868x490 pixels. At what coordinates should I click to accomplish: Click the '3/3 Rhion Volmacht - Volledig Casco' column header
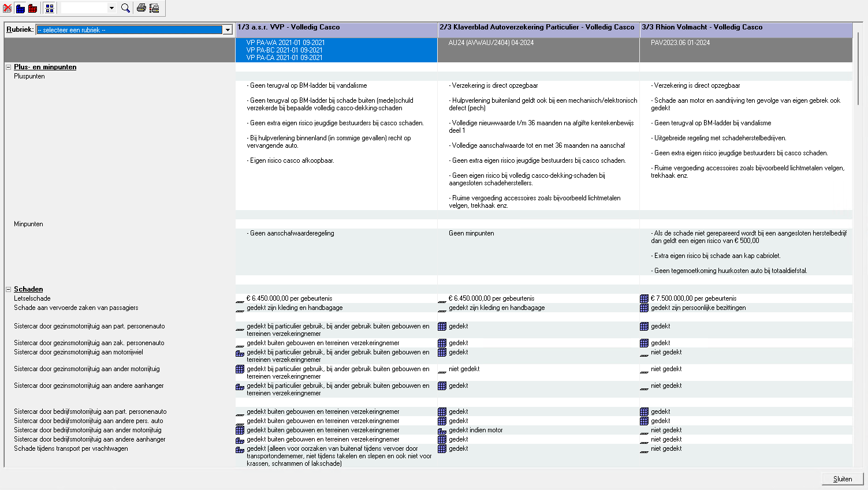click(x=746, y=30)
